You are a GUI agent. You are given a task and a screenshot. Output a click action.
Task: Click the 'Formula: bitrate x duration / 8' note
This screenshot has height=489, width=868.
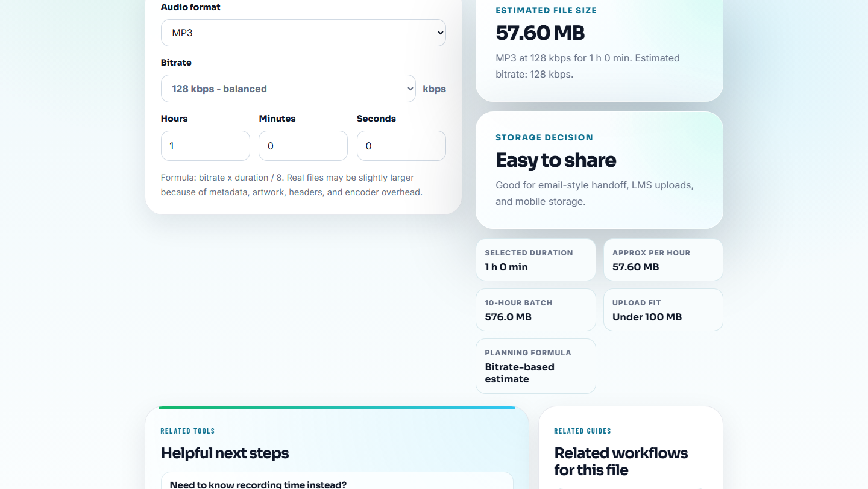point(292,185)
